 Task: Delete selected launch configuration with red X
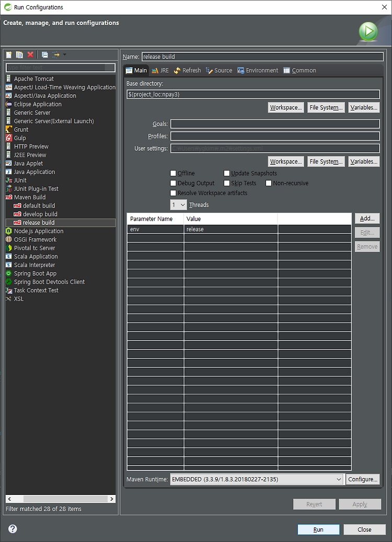coord(30,54)
